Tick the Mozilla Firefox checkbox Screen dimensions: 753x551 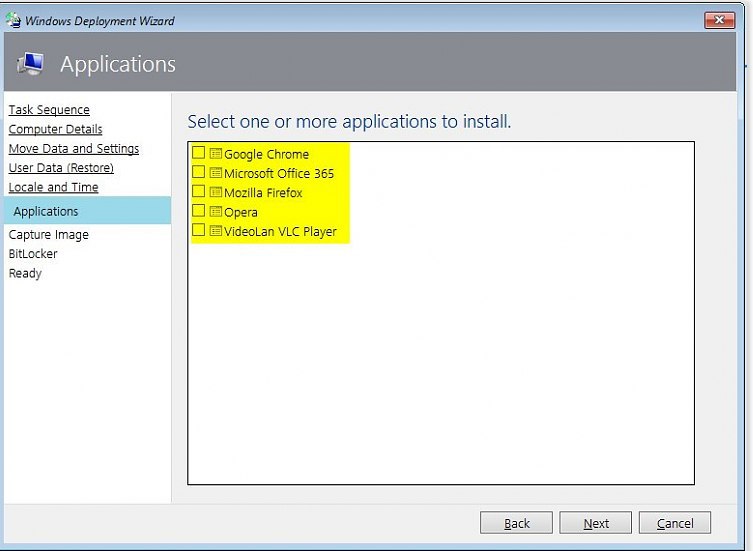(x=198, y=191)
